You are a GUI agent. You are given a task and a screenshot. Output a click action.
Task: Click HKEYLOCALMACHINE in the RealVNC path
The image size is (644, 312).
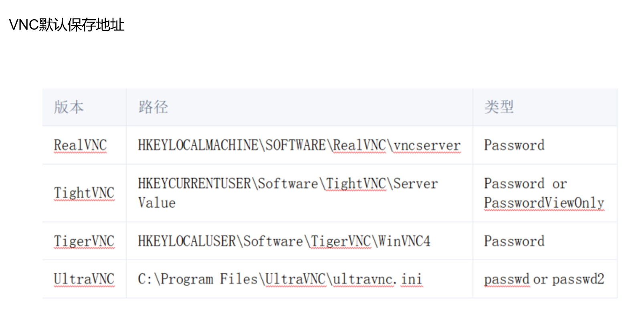pyautogui.click(x=198, y=145)
